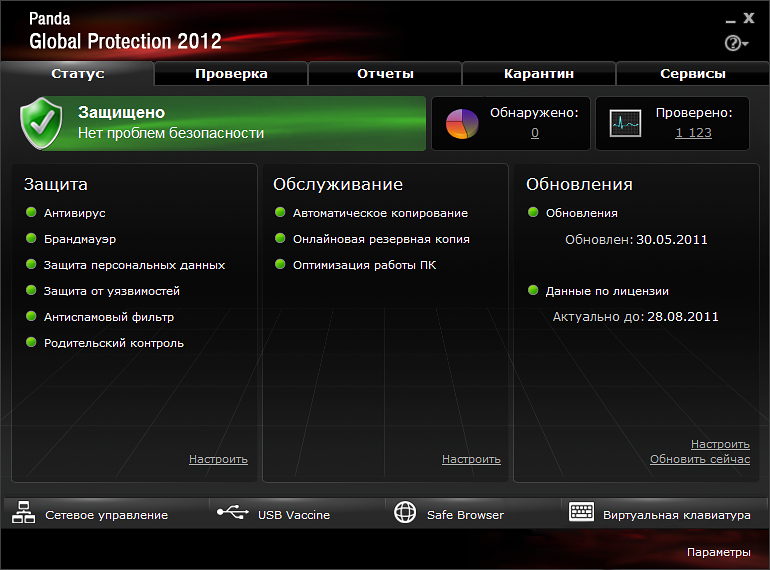Image resolution: width=770 pixels, height=570 pixels.
Task: Open Сетевое управление
Action: [x=107, y=515]
